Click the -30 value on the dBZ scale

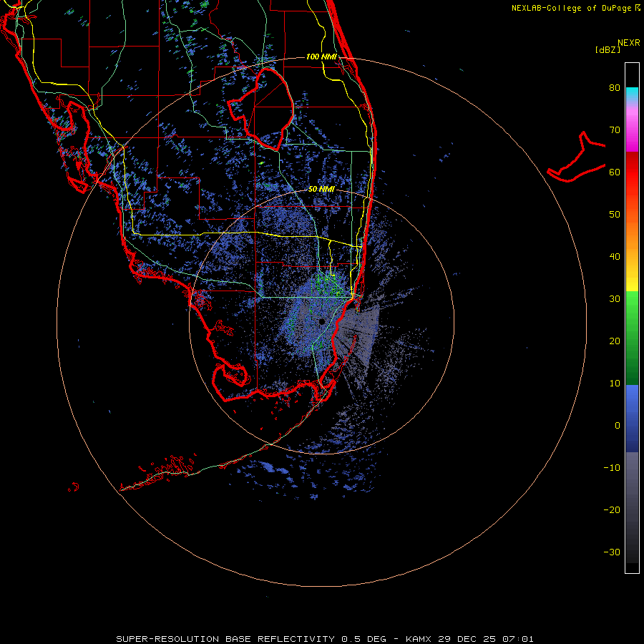(x=612, y=552)
